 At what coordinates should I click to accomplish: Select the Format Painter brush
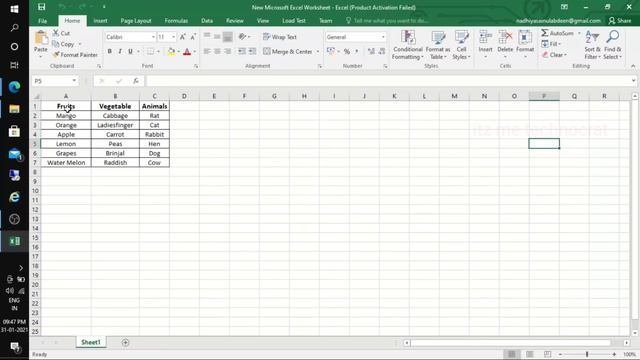point(56,54)
